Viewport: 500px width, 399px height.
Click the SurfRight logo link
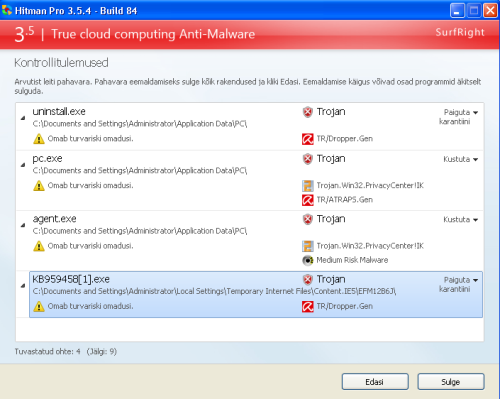pos(460,32)
